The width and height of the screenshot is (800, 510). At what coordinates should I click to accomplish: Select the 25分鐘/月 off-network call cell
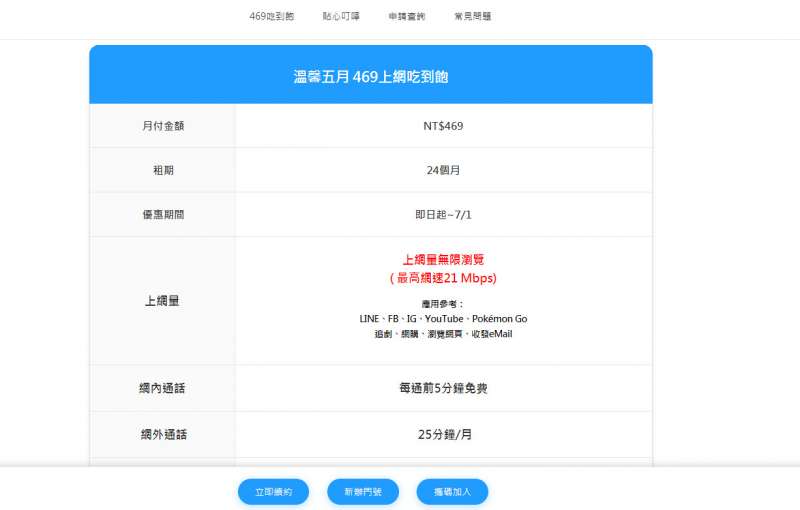coord(443,435)
